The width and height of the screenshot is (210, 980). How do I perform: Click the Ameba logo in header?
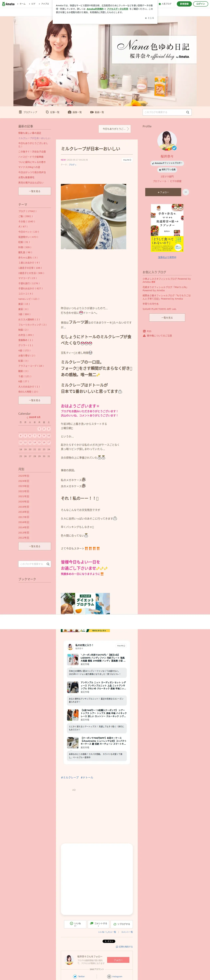pyautogui.click(x=8, y=4)
